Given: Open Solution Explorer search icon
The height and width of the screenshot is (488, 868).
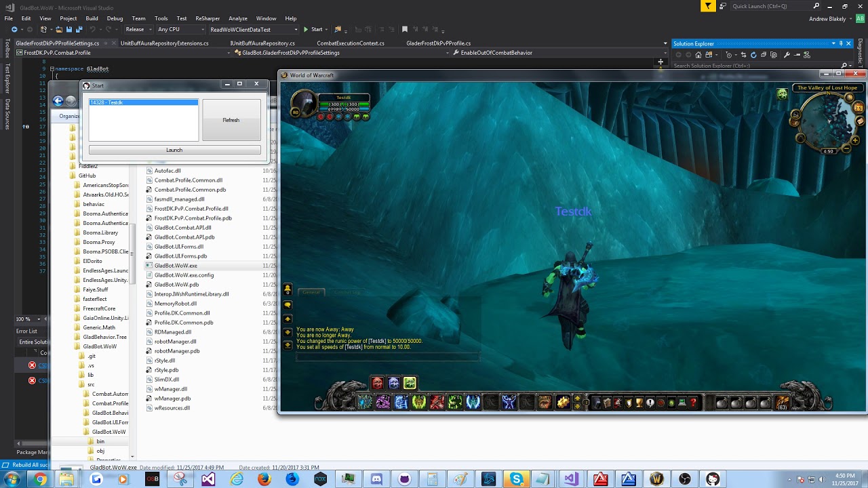Looking at the screenshot, I should (844, 64).
